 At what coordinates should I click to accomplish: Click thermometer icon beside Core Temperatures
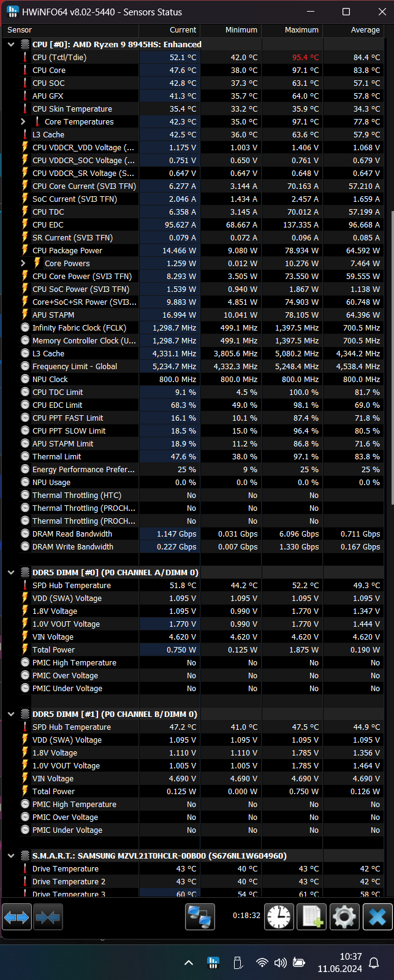(x=37, y=121)
